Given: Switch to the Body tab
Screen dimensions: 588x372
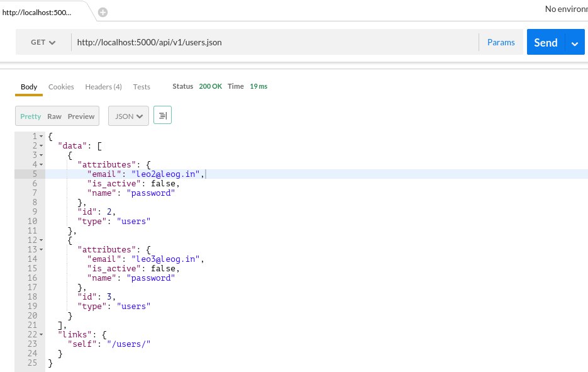Looking at the screenshot, I should click(29, 87).
